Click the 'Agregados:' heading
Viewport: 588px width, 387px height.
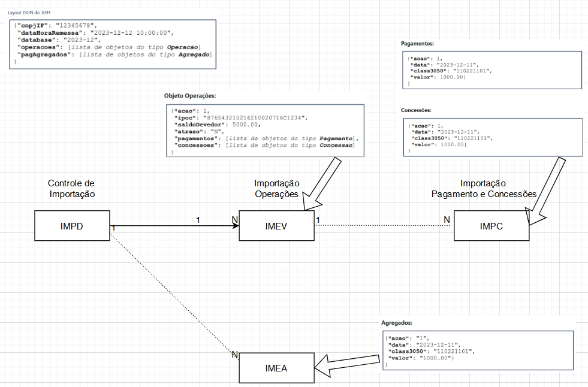pyautogui.click(x=397, y=323)
